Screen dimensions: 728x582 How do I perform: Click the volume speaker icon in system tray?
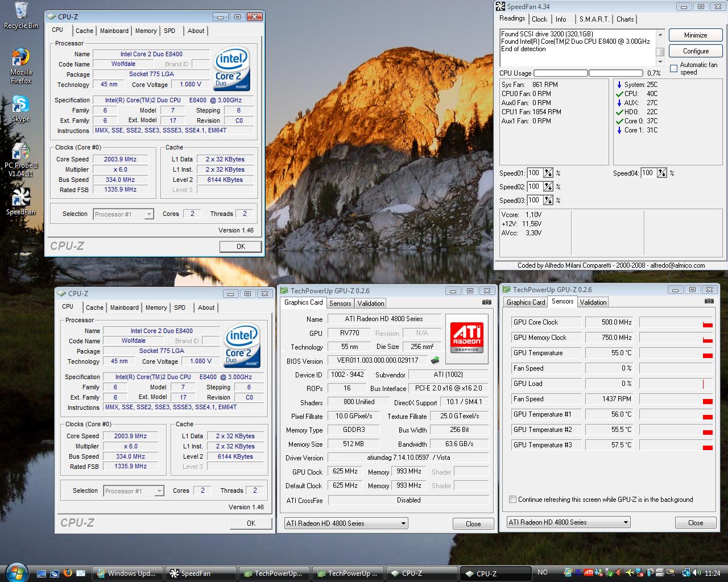[x=696, y=573]
